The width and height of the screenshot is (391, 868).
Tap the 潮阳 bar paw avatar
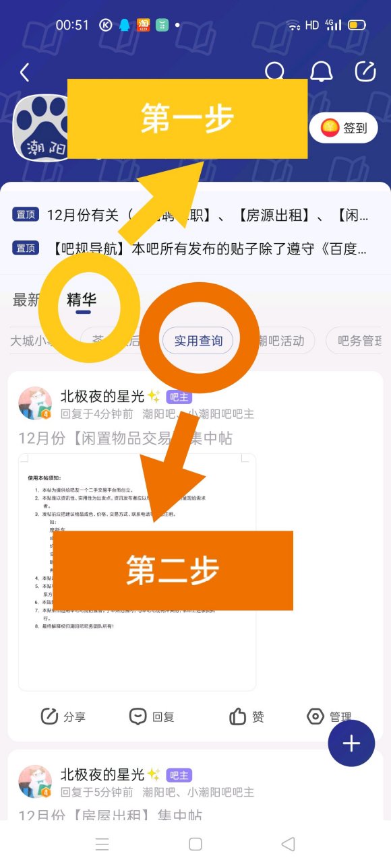(41, 128)
